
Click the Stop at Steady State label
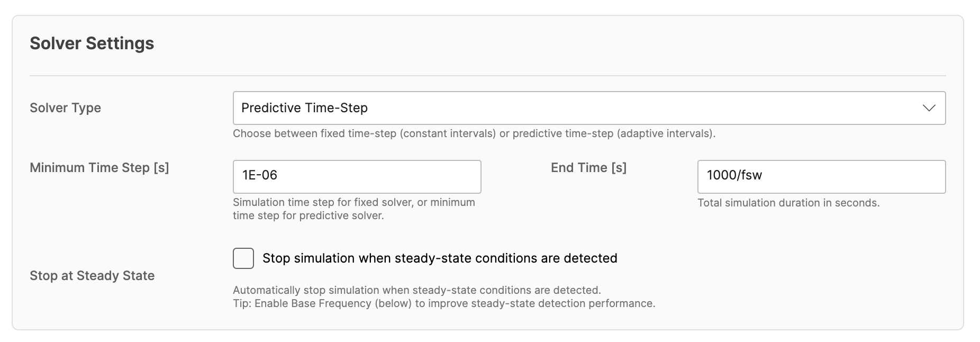[92, 275]
